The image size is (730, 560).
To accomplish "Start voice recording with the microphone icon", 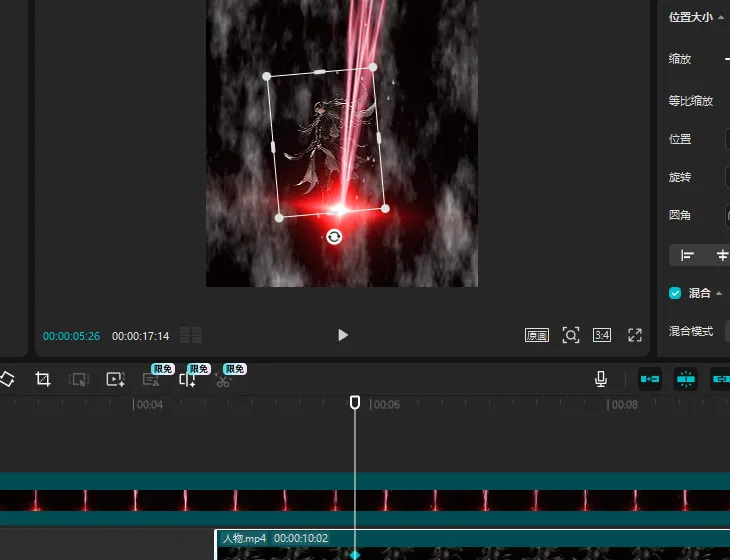I will click(x=601, y=379).
